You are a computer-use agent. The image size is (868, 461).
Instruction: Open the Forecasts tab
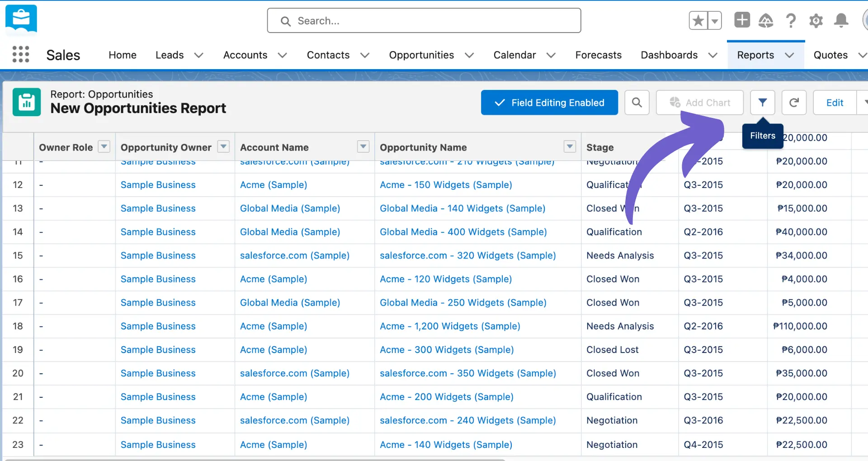pos(598,55)
